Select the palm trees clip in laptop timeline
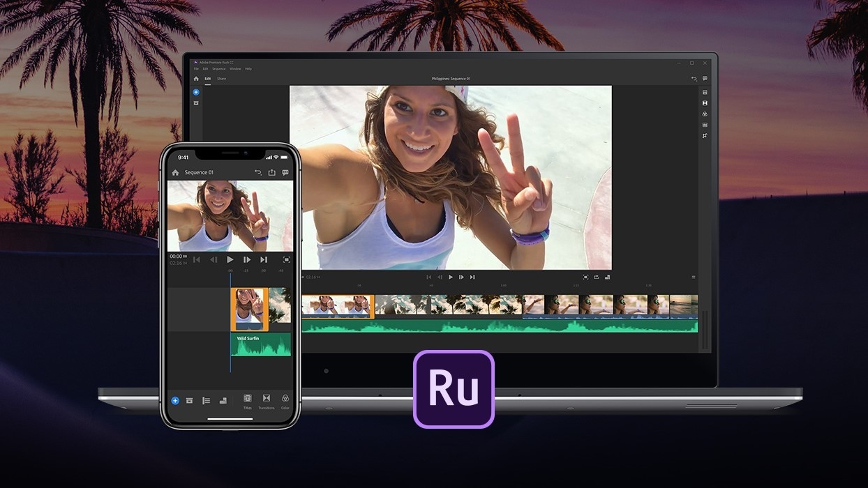868x488 pixels. point(449,305)
